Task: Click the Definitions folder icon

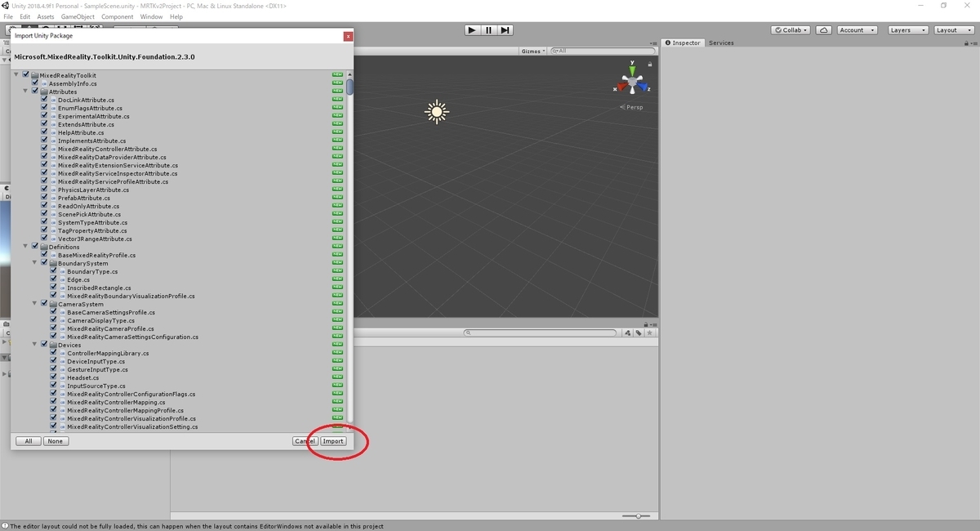Action: [x=44, y=247]
